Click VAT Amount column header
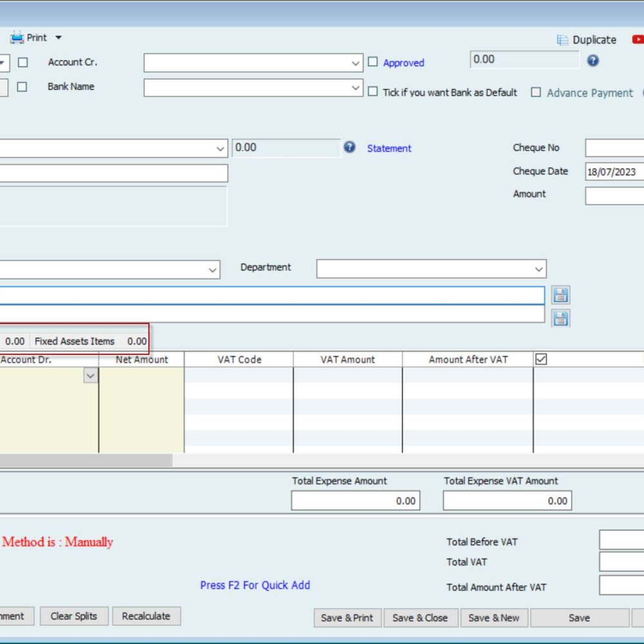The width and height of the screenshot is (644, 644). pyautogui.click(x=348, y=359)
